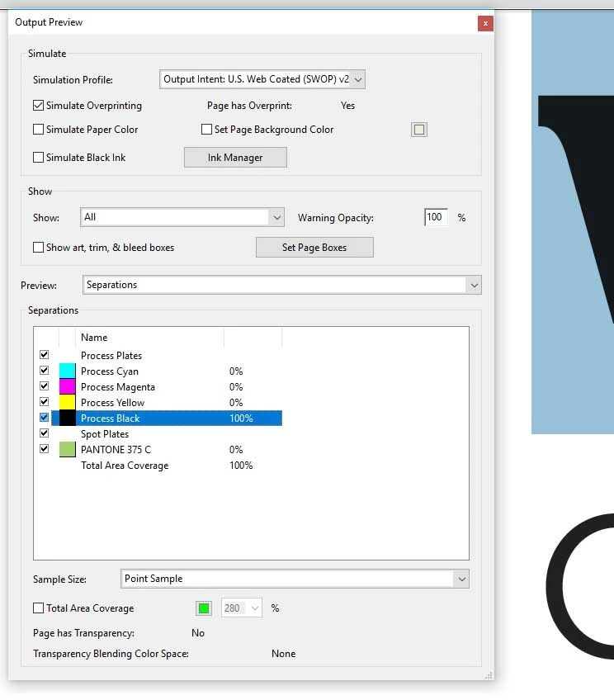Select the Process Black row label
The image size is (614, 700).
[x=111, y=419]
